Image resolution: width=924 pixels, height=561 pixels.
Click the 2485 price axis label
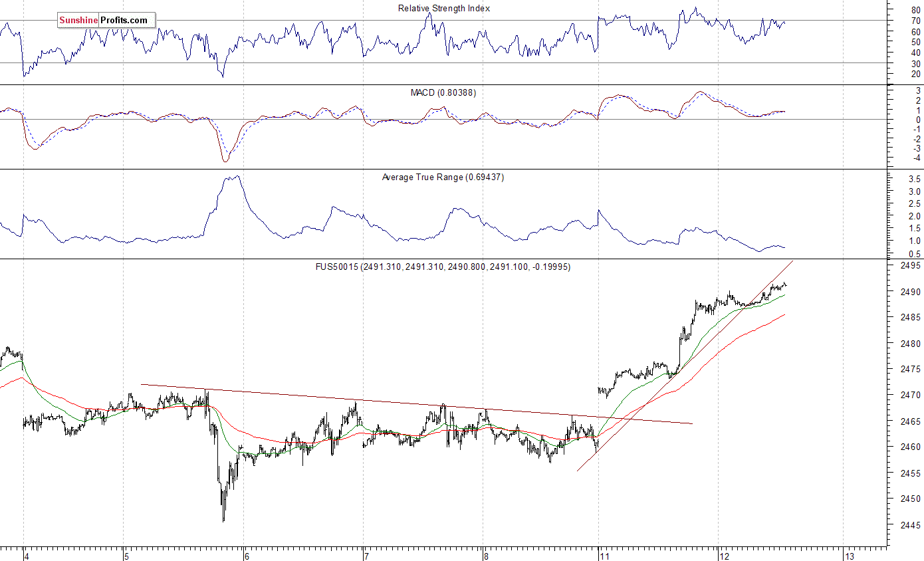[x=911, y=317]
